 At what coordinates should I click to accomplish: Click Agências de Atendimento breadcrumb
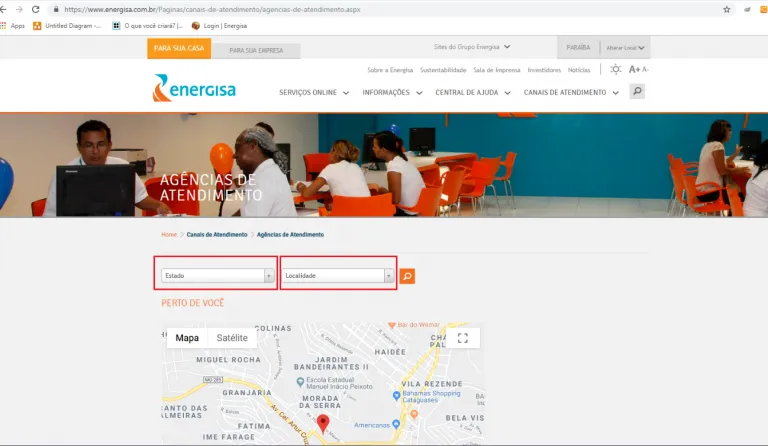pyautogui.click(x=290, y=235)
